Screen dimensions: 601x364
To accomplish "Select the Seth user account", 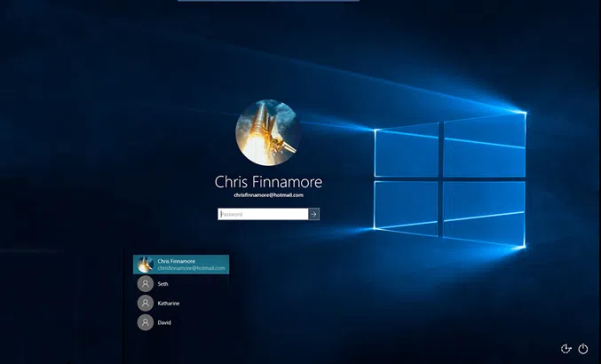I will (181, 284).
